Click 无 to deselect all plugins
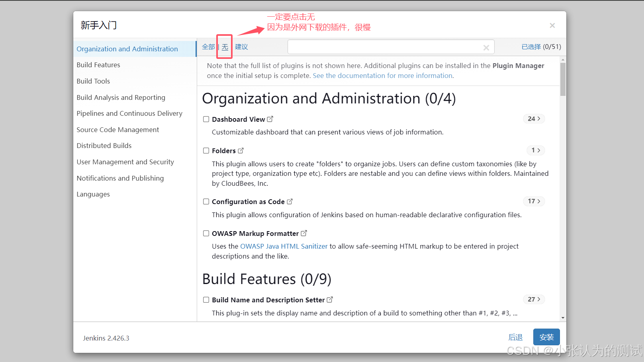Viewport: 644px width, 362px height. coord(225,47)
